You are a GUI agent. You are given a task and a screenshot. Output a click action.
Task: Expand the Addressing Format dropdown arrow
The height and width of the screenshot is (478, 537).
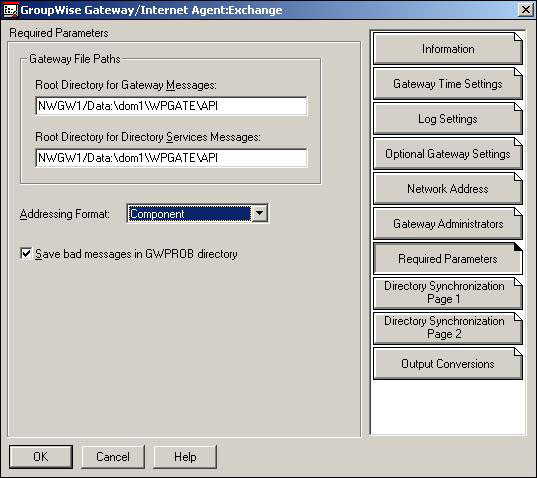[x=260, y=214]
